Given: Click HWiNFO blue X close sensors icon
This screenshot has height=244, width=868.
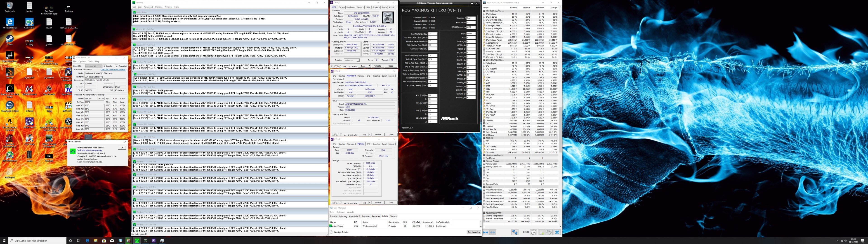Looking at the screenshot, I should pyautogui.click(x=557, y=232).
